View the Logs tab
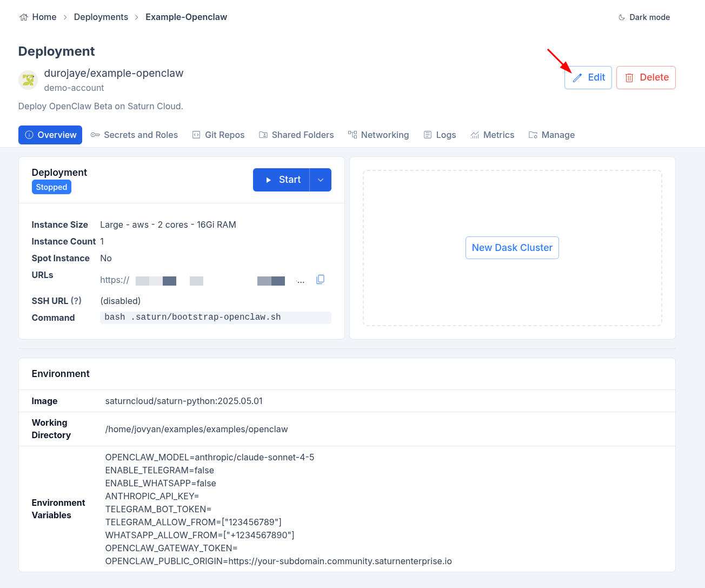Screen dimensions: 705x588 click(440, 135)
